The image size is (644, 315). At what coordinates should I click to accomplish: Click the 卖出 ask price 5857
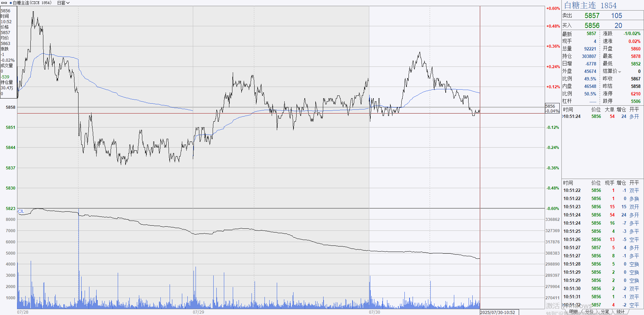coord(592,16)
